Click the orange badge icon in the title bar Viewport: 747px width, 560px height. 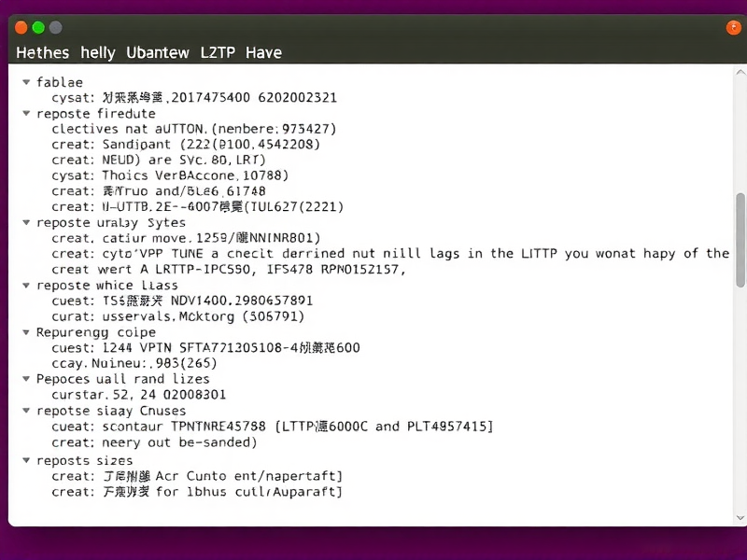pos(734,27)
